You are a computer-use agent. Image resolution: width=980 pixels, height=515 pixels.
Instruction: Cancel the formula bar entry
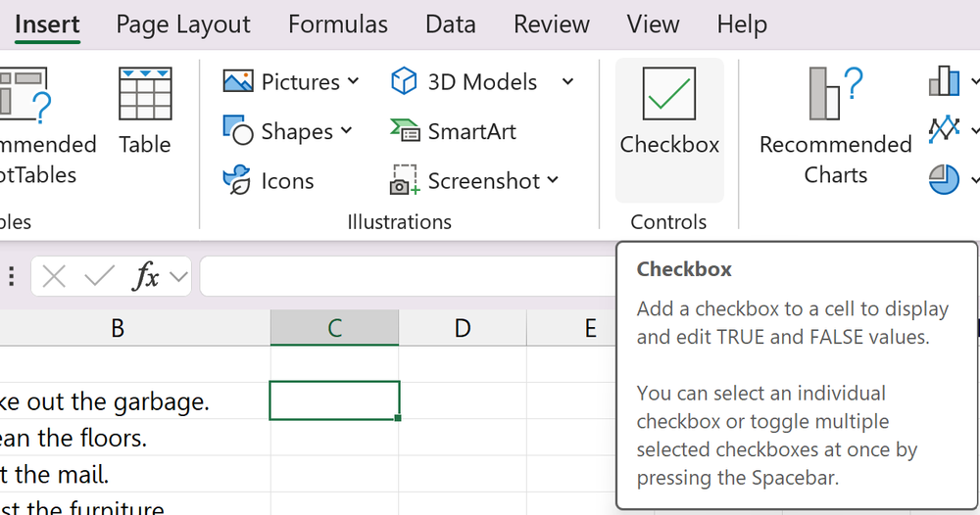tap(54, 277)
